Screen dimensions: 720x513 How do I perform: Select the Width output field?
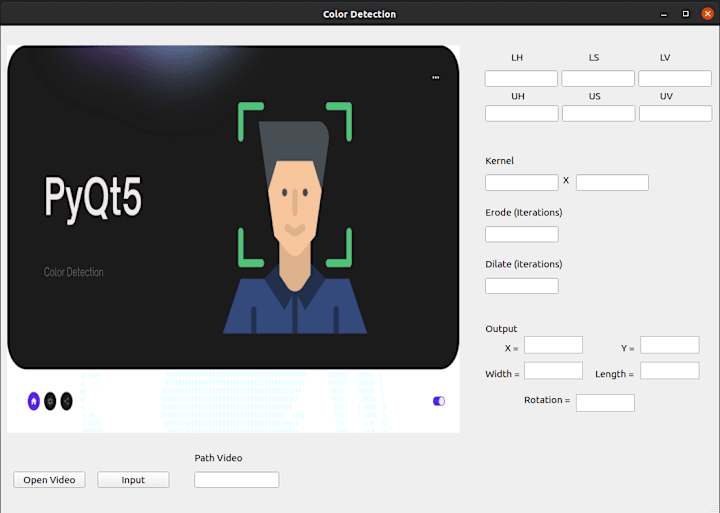pos(553,371)
